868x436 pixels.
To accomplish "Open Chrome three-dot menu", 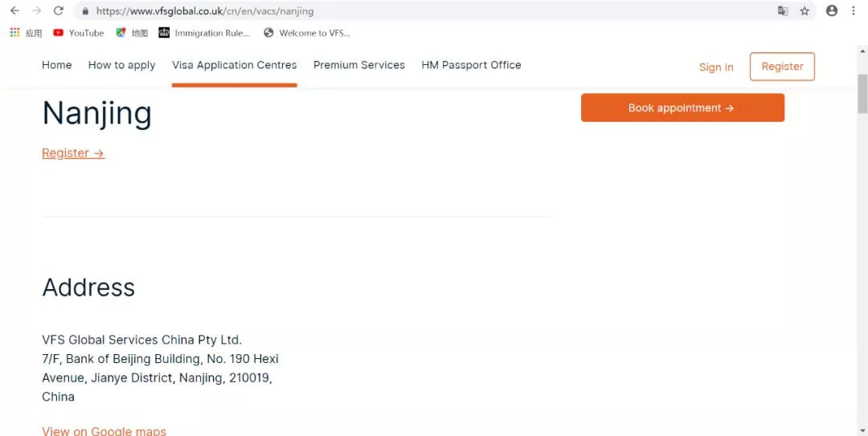I will pyautogui.click(x=854, y=10).
